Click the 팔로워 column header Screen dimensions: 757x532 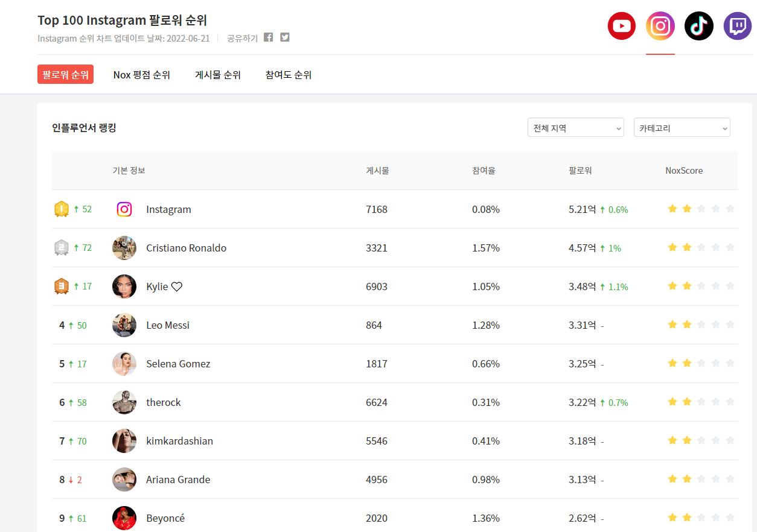point(580,171)
